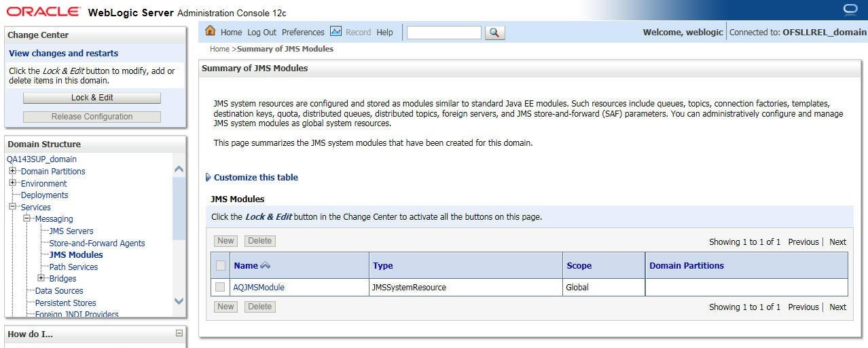The image size is (868, 348).
Task: Click the Home breadcrumb link
Action: [x=219, y=49]
